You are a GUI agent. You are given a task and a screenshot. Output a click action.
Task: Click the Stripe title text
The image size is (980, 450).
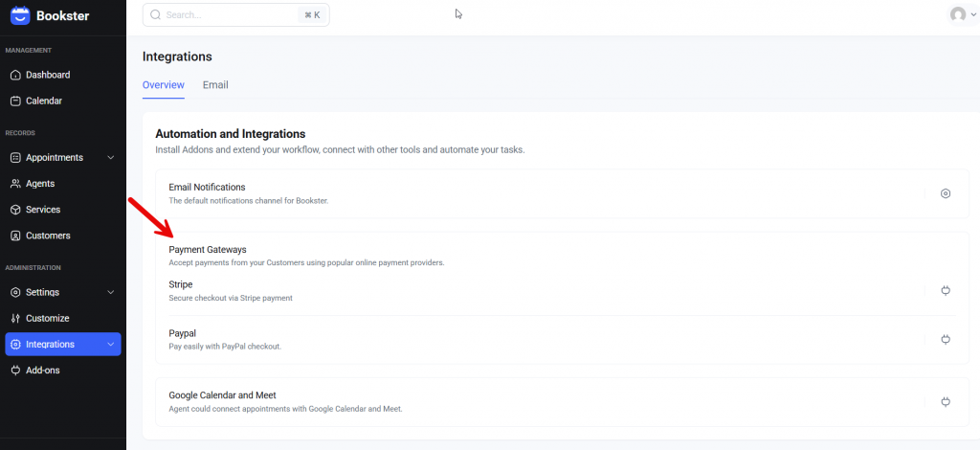coord(181,284)
